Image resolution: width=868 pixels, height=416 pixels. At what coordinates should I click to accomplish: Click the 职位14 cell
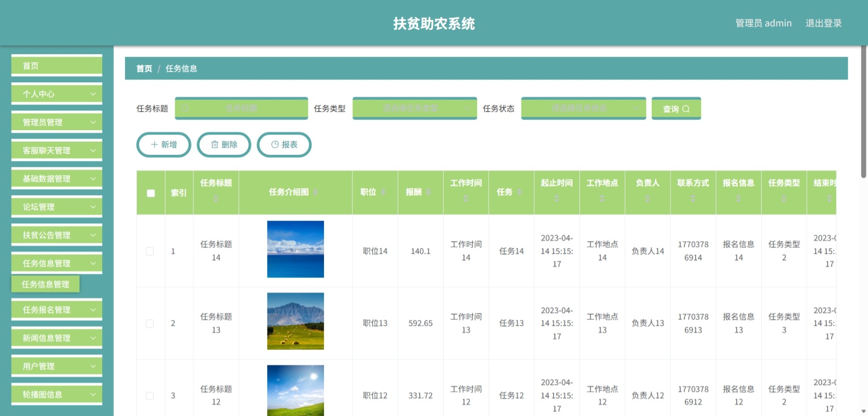(x=375, y=251)
